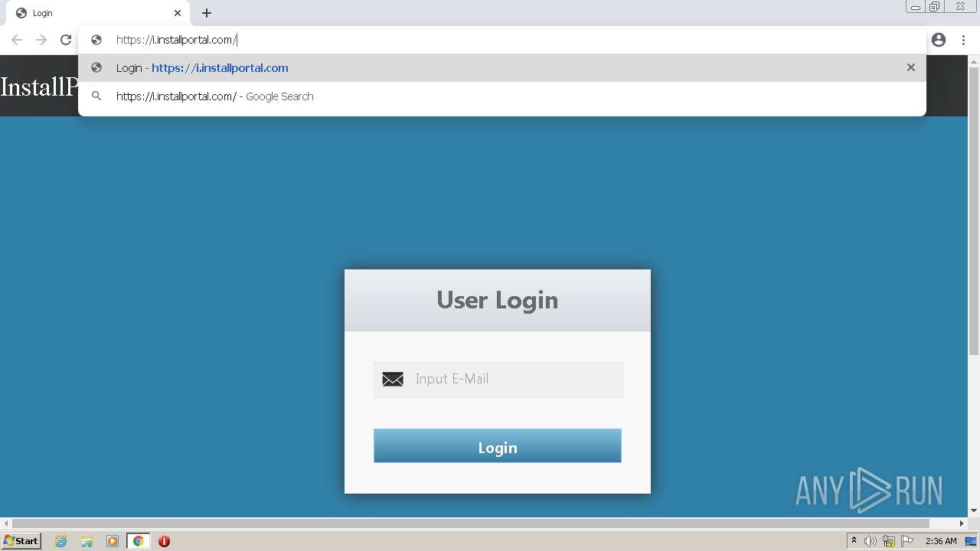This screenshot has height=551, width=980.
Task: Remove the Login suggestion with X
Action: click(911, 67)
